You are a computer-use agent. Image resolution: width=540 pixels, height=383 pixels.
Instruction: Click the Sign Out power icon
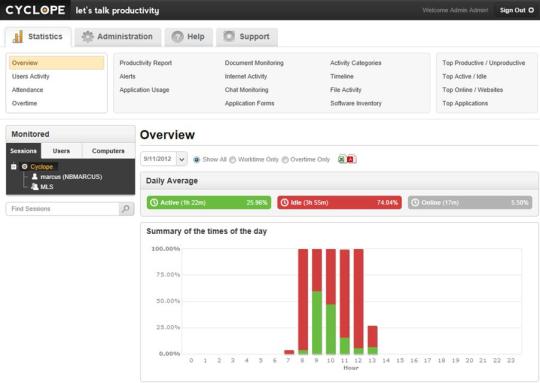[x=531, y=10]
